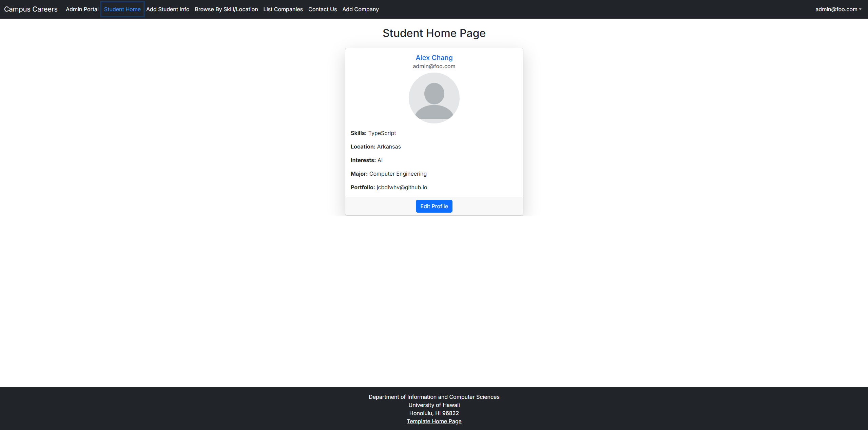Image resolution: width=868 pixels, height=430 pixels.
Task: Click the Campus Careers brand logo
Action: [31, 9]
